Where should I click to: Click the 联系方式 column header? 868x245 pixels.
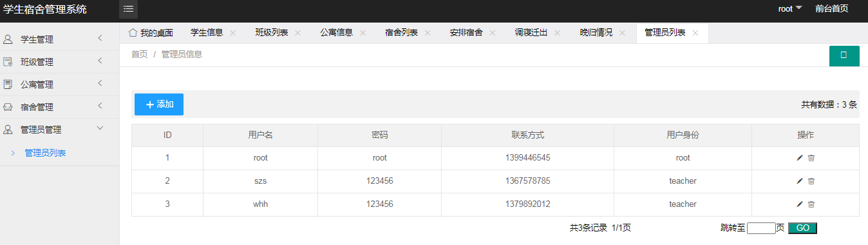pos(528,135)
